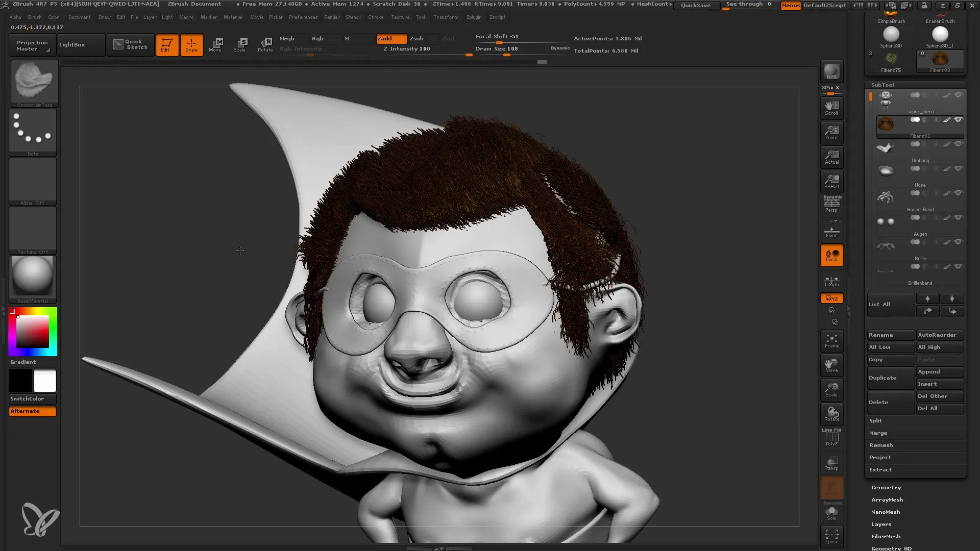
Task: Toggle visibility of super_hero subtool
Action: coord(959,95)
